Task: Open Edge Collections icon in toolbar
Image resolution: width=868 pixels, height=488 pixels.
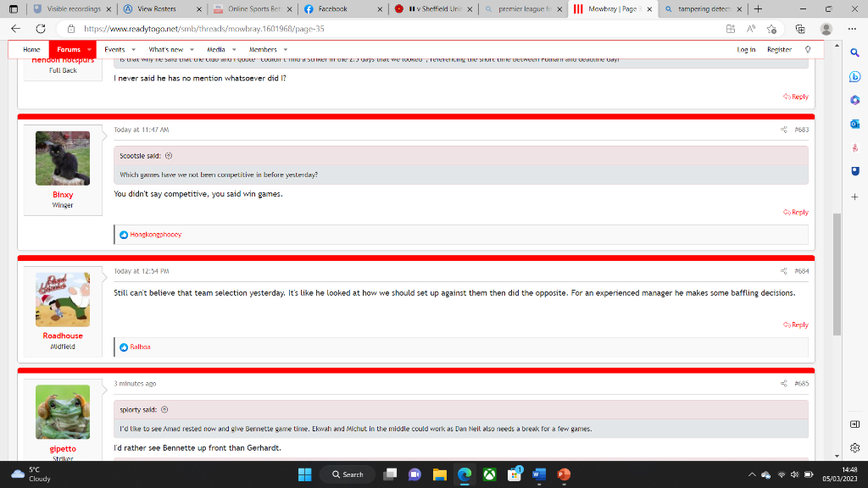Action: (x=800, y=29)
